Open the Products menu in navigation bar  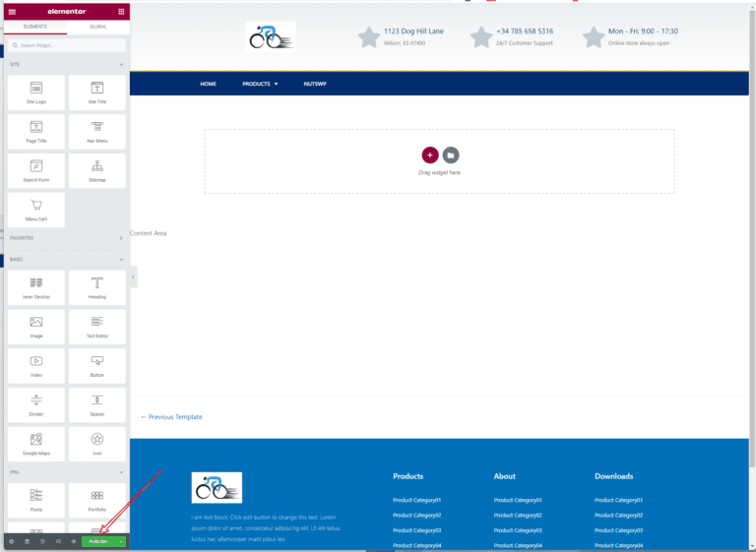tap(260, 84)
